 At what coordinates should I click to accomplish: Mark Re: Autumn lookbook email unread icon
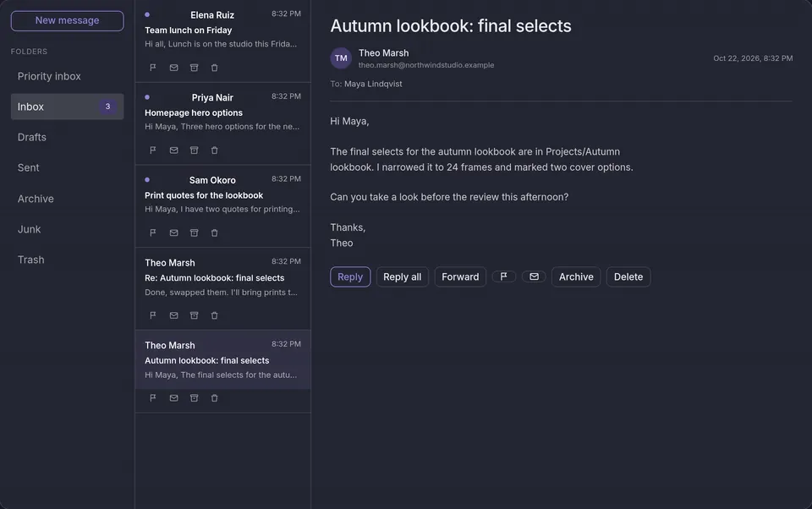(x=173, y=315)
